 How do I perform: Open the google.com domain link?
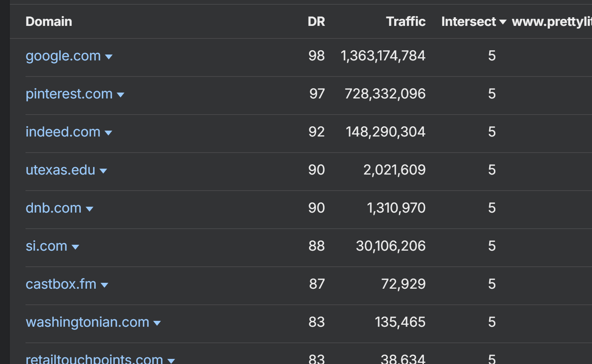63,56
